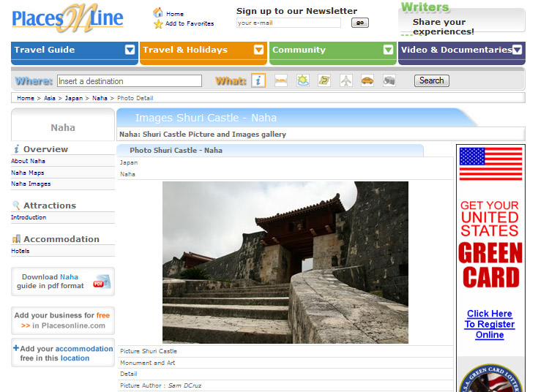Click Add your business for free banner
Screen dimensions: 538x392
pyautogui.click(x=63, y=320)
